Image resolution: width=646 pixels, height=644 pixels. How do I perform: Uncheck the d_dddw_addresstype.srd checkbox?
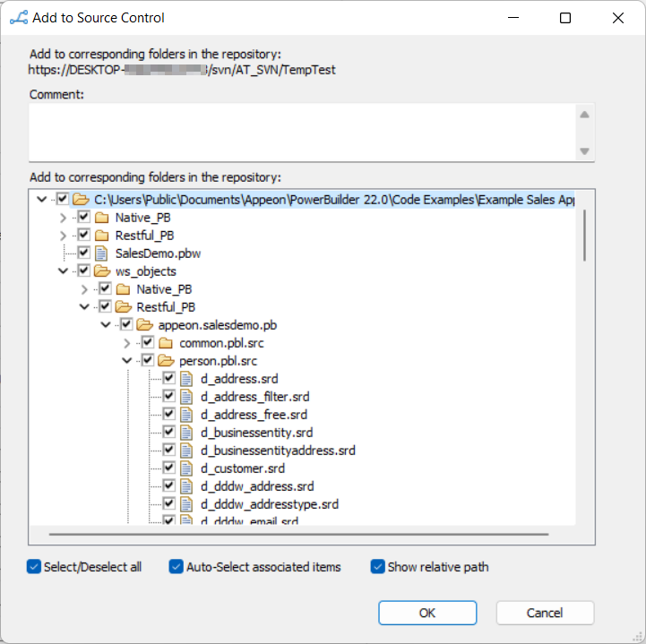pyautogui.click(x=169, y=504)
